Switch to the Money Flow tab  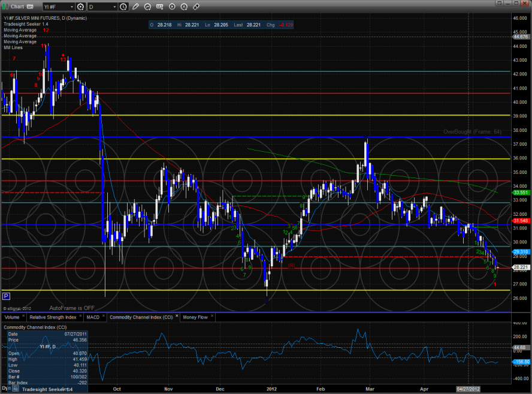coord(196,317)
